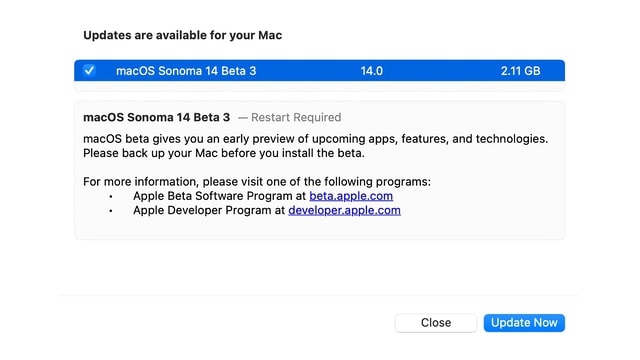Viewport: 640px width, 360px height.
Task: Click blank area of description panel below links
Action: coord(319,228)
